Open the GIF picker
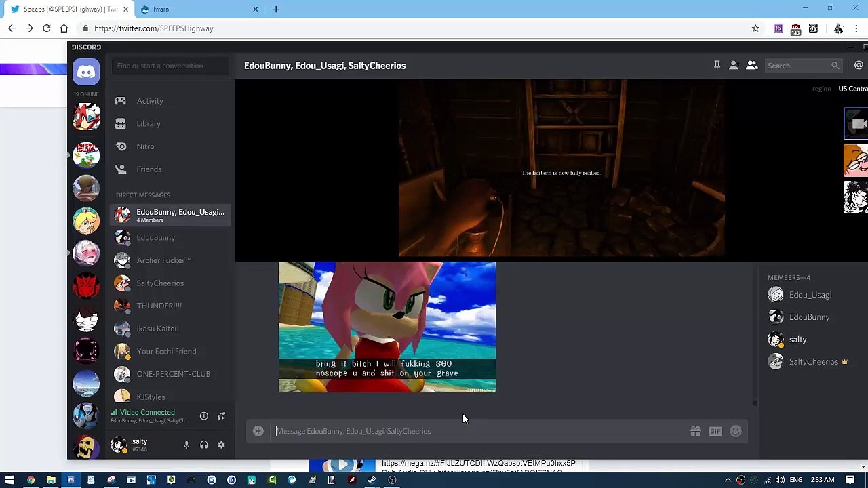Image resolution: width=868 pixels, height=488 pixels. tap(715, 431)
